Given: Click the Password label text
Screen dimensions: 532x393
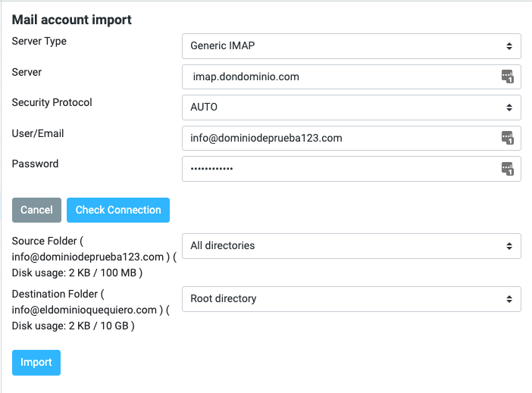Looking at the screenshot, I should (x=35, y=164).
